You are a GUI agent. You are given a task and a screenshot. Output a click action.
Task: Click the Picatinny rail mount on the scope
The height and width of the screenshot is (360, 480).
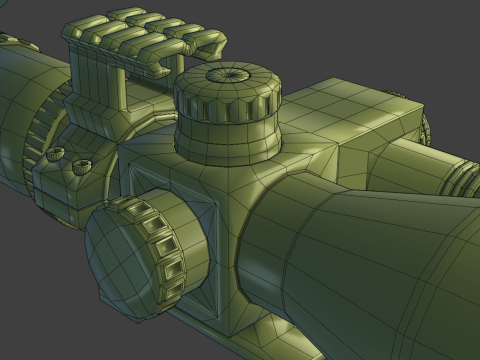144,43
